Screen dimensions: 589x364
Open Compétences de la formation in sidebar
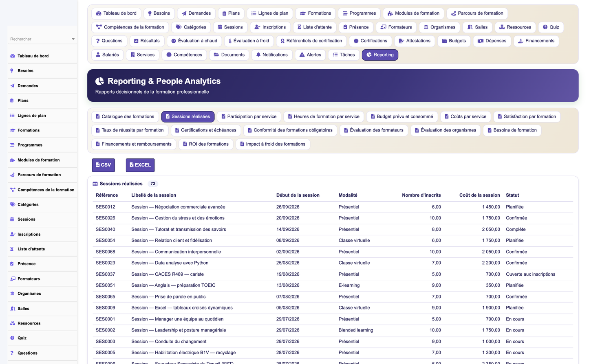(x=42, y=190)
